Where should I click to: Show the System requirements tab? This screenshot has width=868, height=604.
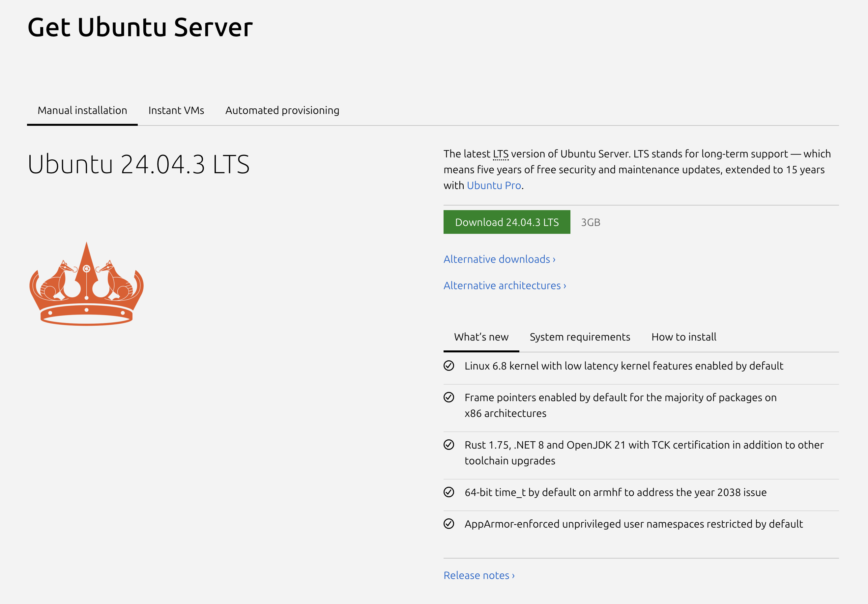580,337
